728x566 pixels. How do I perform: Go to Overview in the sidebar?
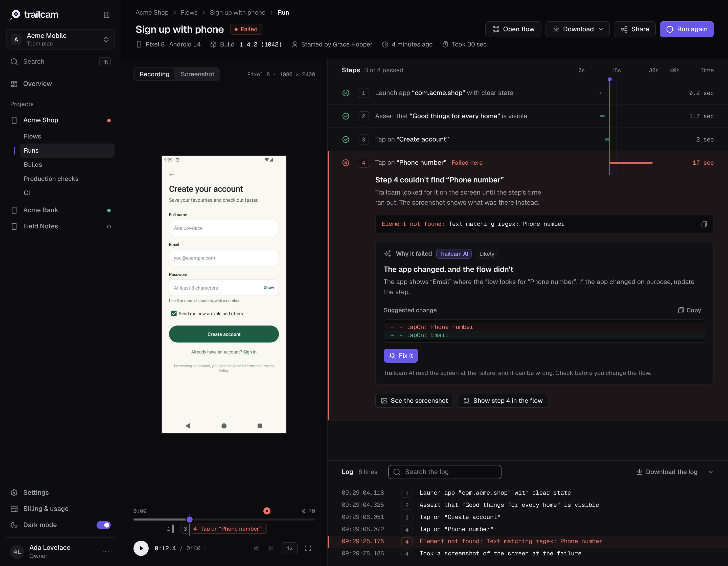click(x=60, y=84)
